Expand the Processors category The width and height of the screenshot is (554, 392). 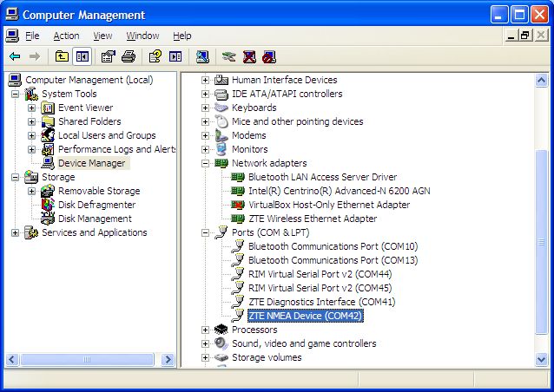pos(206,330)
